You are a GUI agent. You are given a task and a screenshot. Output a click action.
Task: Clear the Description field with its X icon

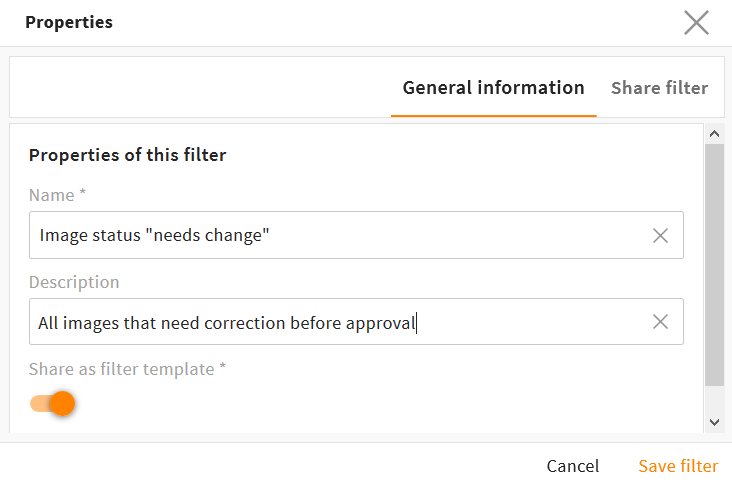660,322
